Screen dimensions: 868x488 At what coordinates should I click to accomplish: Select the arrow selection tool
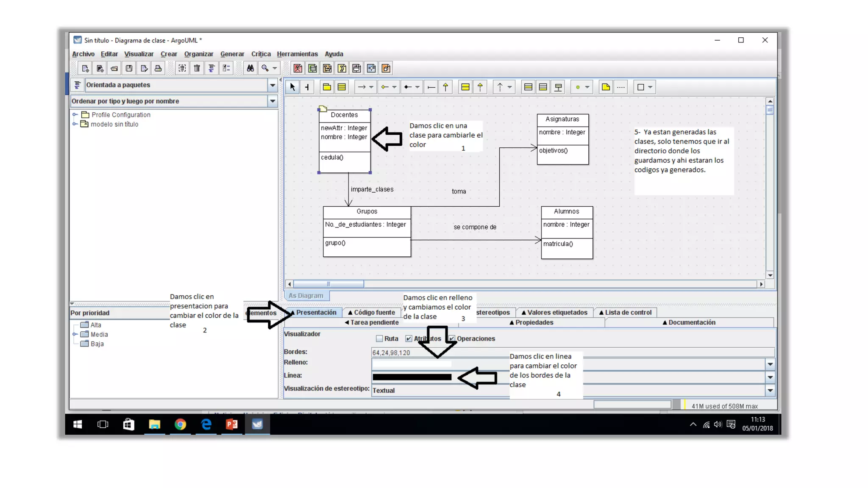tap(292, 87)
